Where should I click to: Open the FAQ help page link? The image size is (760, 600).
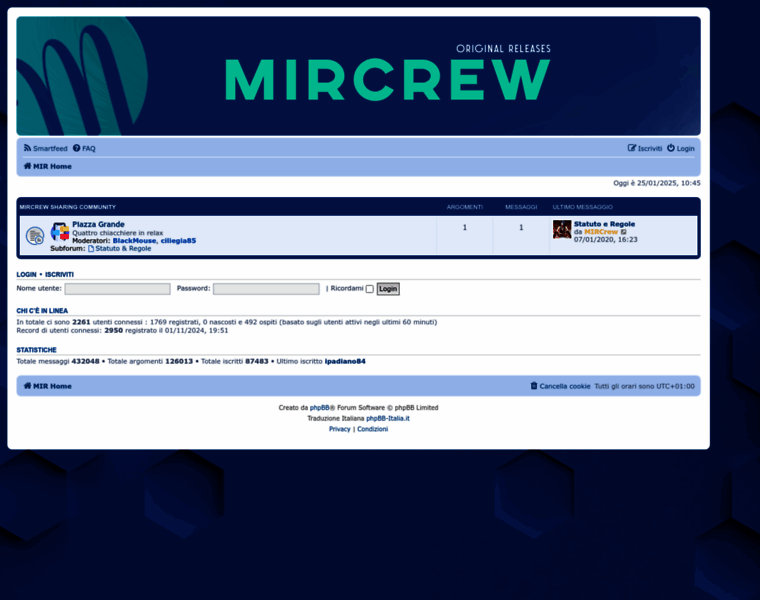84,148
